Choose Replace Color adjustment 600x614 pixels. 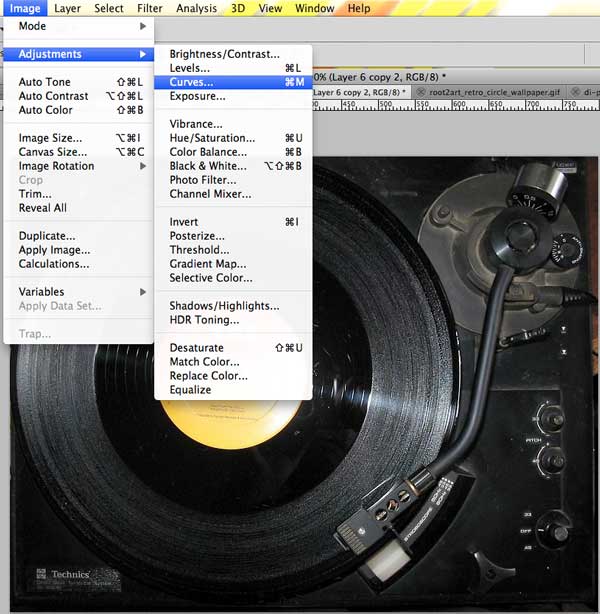click(233, 376)
